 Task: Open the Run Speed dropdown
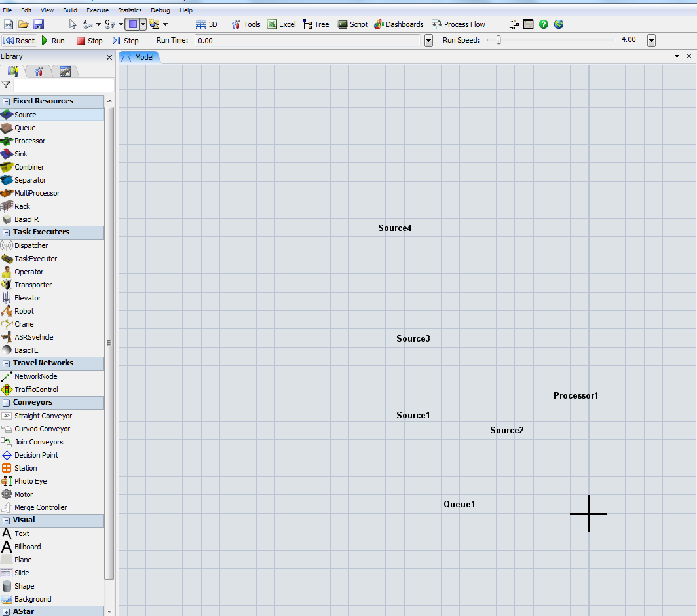(651, 41)
